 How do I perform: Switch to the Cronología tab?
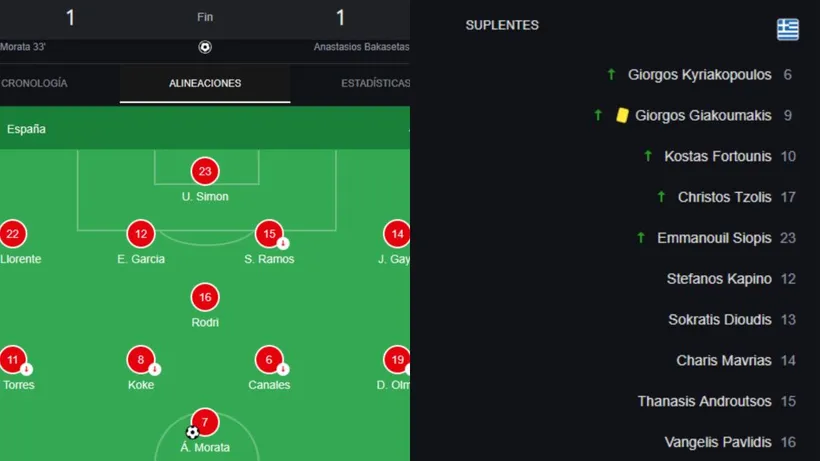click(x=33, y=83)
